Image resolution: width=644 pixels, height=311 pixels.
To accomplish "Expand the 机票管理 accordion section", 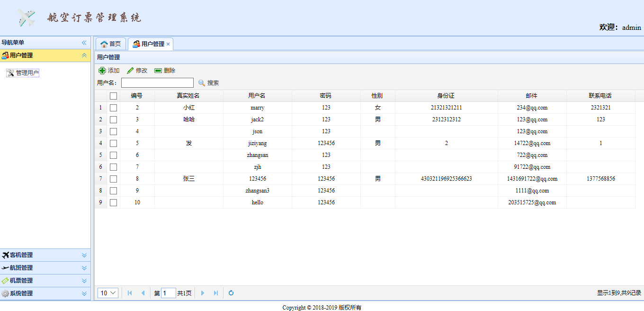I will [84, 281].
